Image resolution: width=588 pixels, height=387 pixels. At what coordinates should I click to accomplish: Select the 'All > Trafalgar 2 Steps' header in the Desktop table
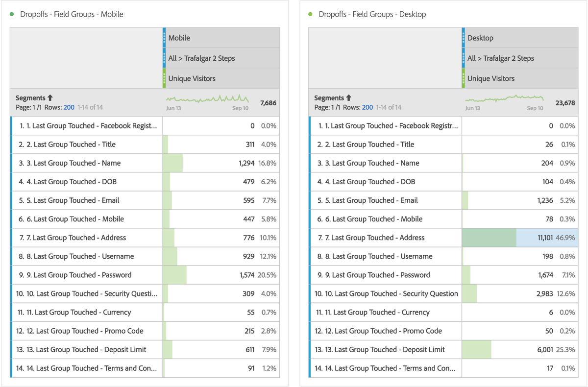coord(500,58)
